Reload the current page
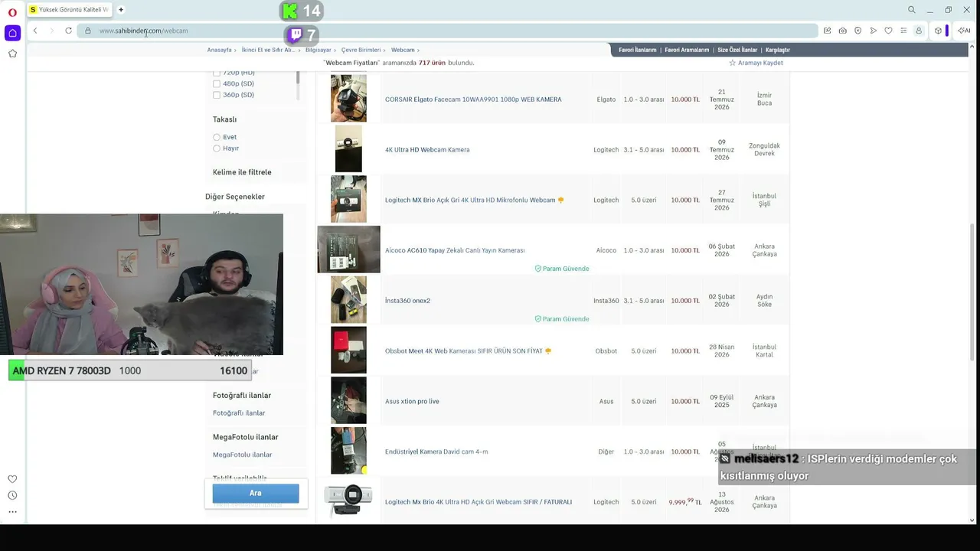This screenshot has width=980, height=551. (x=68, y=31)
